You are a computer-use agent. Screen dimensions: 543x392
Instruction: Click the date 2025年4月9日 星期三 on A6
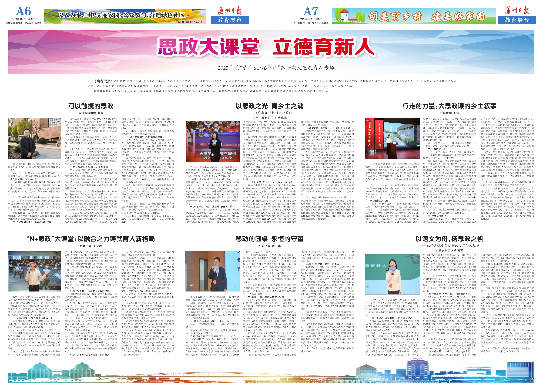(x=24, y=19)
